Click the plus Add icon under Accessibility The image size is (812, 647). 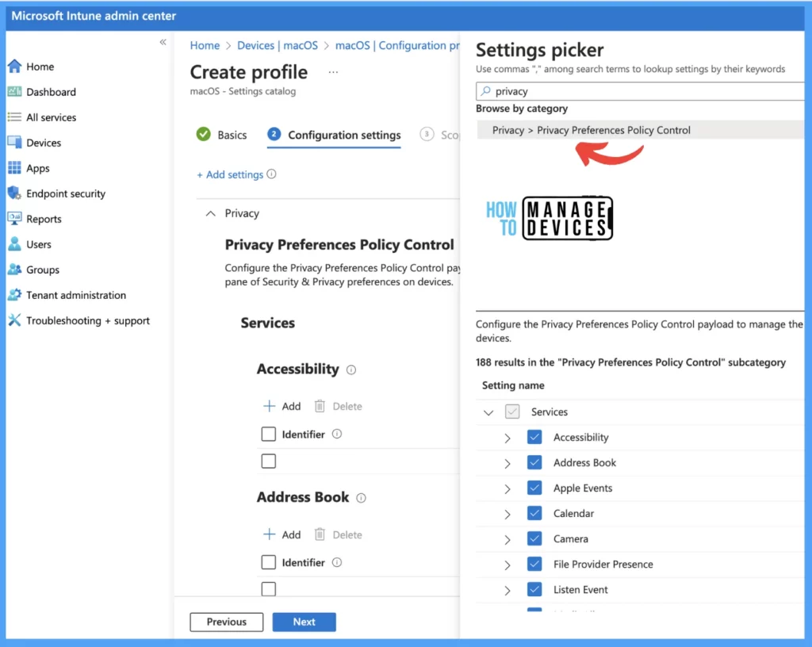coord(269,406)
